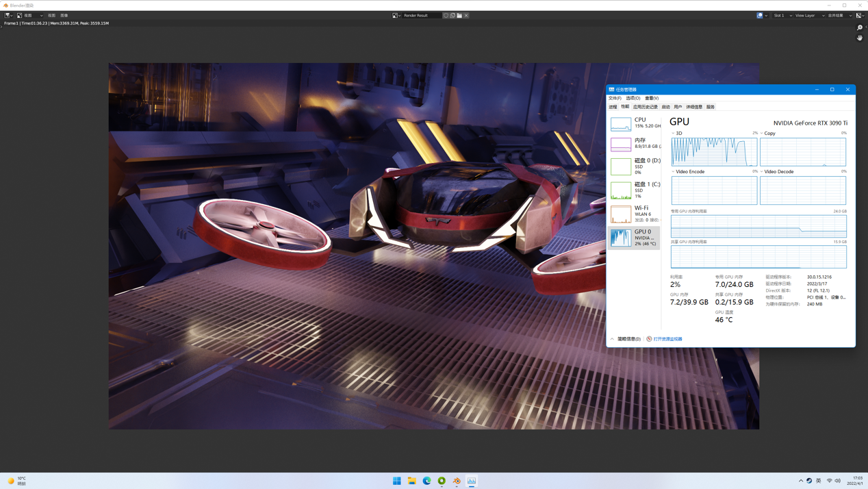The image size is (868, 489).
Task: Expand the 3D graph engine selector
Action: pos(677,134)
